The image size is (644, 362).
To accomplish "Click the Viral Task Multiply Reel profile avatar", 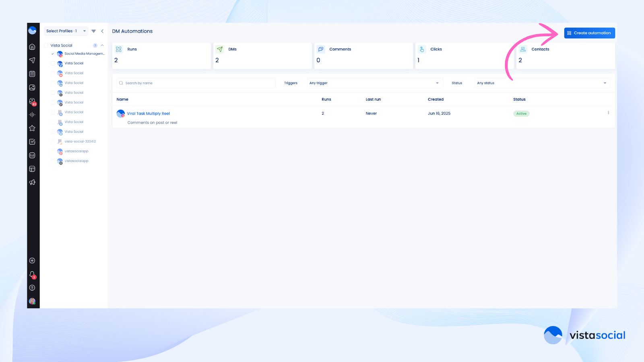I will pos(121,113).
